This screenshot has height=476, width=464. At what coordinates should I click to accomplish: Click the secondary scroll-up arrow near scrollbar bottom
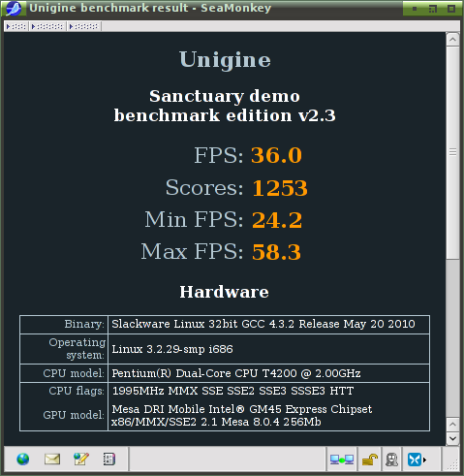click(452, 425)
